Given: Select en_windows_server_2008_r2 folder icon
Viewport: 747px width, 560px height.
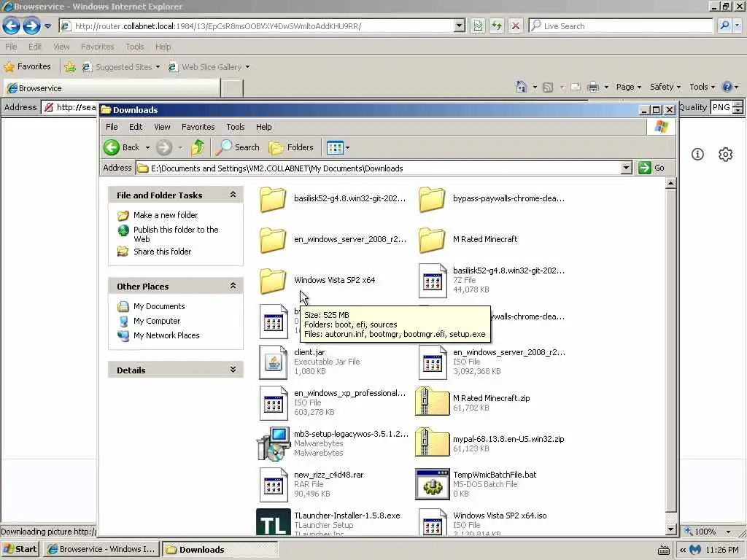Looking at the screenshot, I should coord(273,239).
